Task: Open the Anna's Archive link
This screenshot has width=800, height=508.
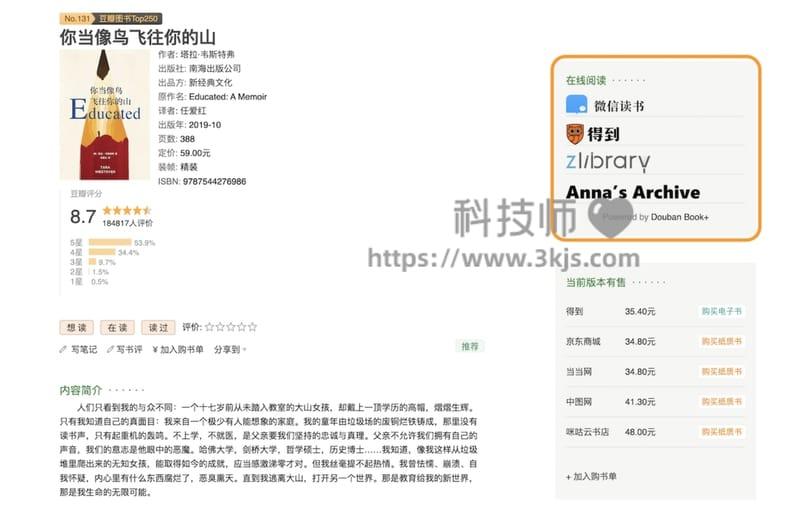Action: click(633, 192)
